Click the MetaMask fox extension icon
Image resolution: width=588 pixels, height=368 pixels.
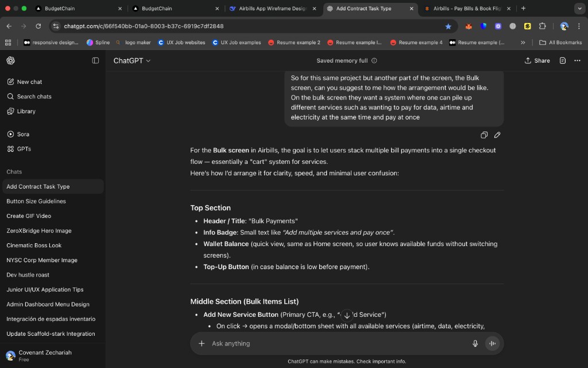[x=469, y=26]
